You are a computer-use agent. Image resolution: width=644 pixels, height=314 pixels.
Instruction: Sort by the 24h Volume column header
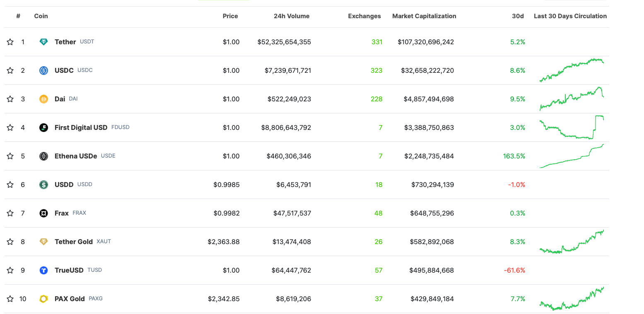pyautogui.click(x=292, y=16)
